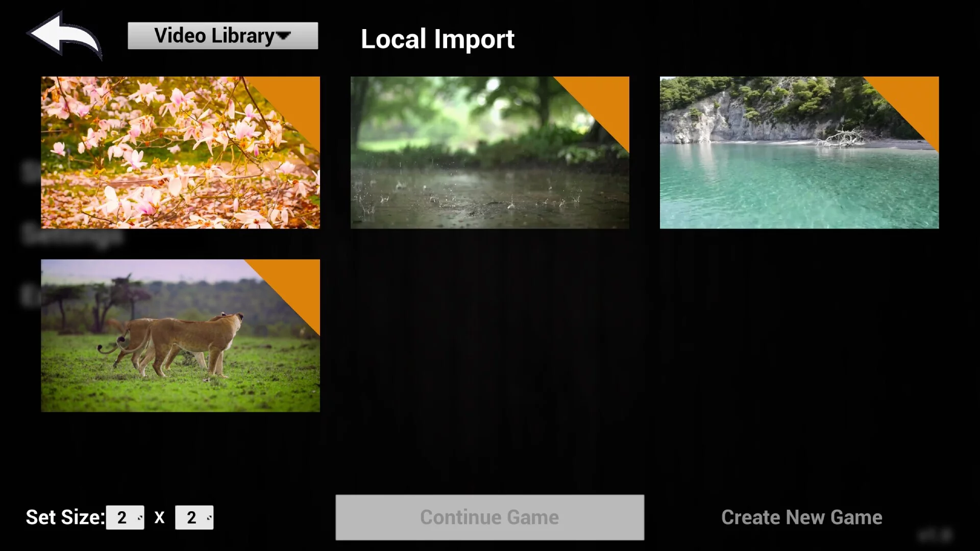Open the second Set Size dropdown after X

click(x=194, y=517)
